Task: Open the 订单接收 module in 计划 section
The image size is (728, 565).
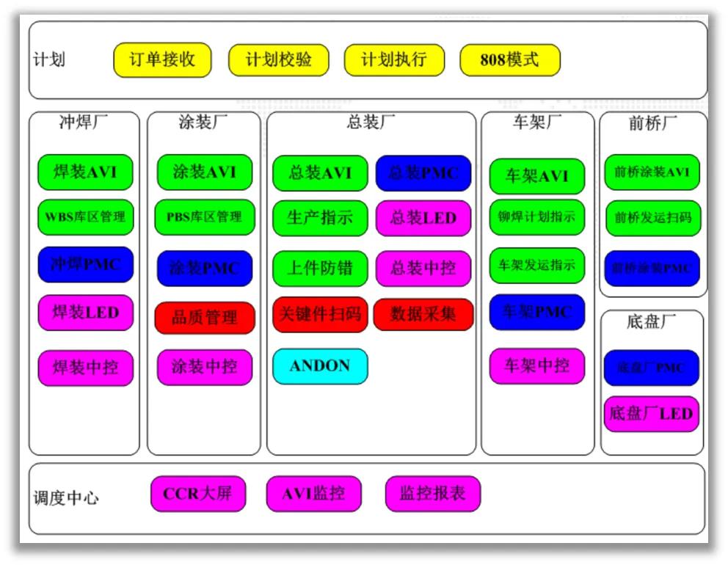Action: pos(161,60)
